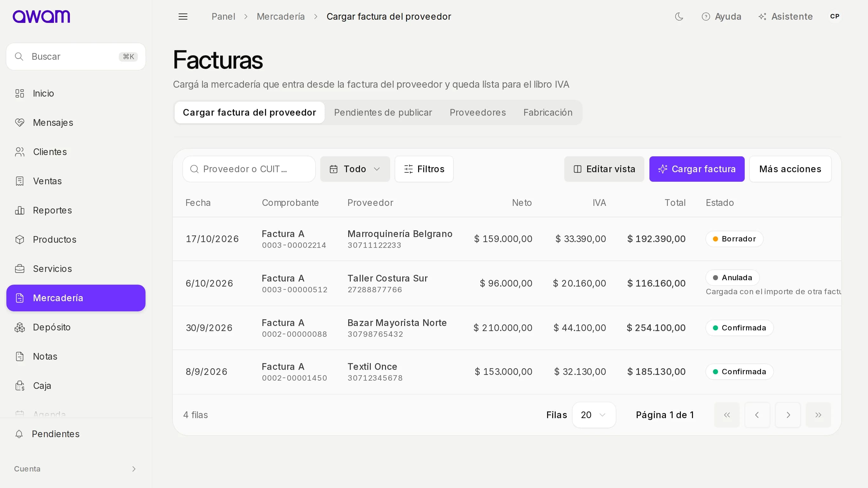Open the Todo date dropdown
Screen dimensions: 868x488
point(355,169)
